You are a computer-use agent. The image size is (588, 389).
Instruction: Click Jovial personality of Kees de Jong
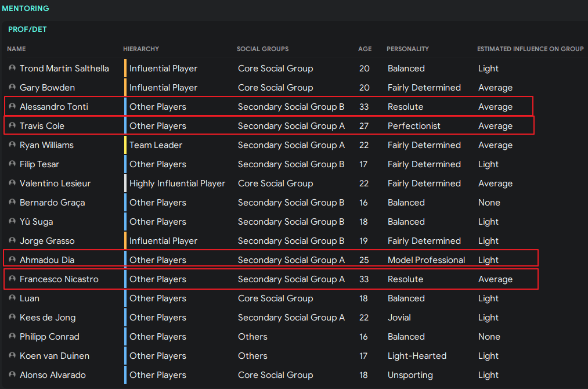[399, 317]
